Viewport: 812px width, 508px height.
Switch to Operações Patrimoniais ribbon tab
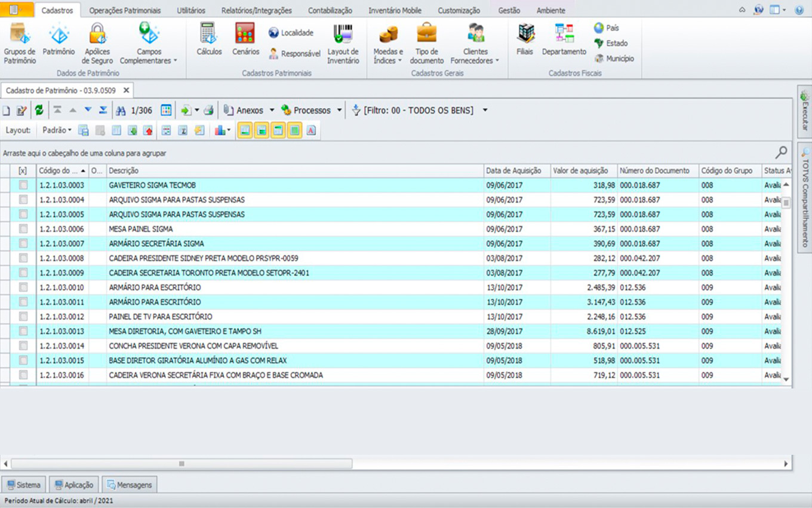coord(125,10)
